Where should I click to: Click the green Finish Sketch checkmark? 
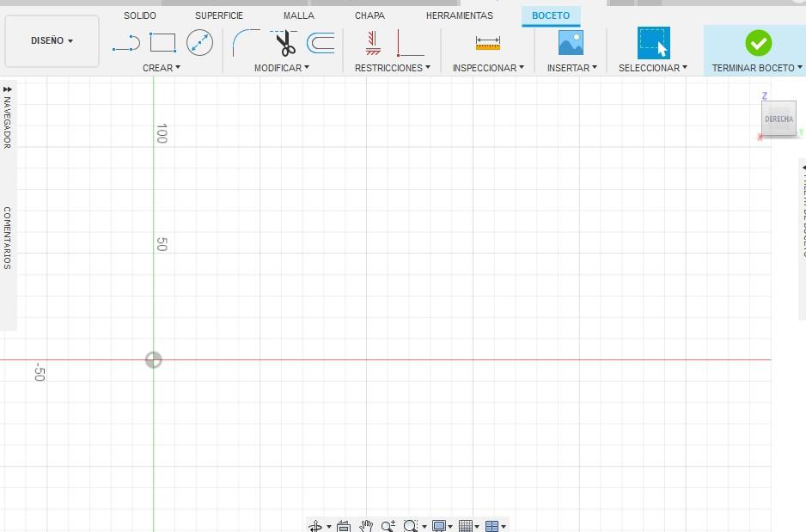758,43
